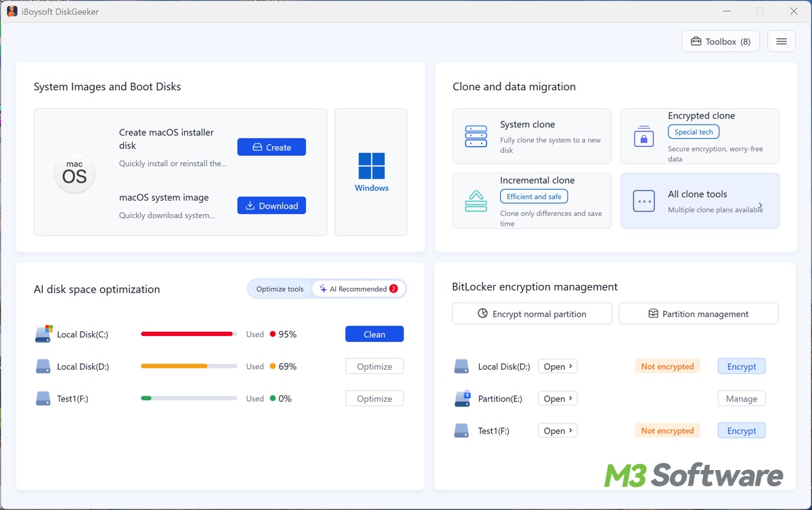Click Not encrypted status for Local Disk(D:)
812x510 pixels.
(x=667, y=366)
